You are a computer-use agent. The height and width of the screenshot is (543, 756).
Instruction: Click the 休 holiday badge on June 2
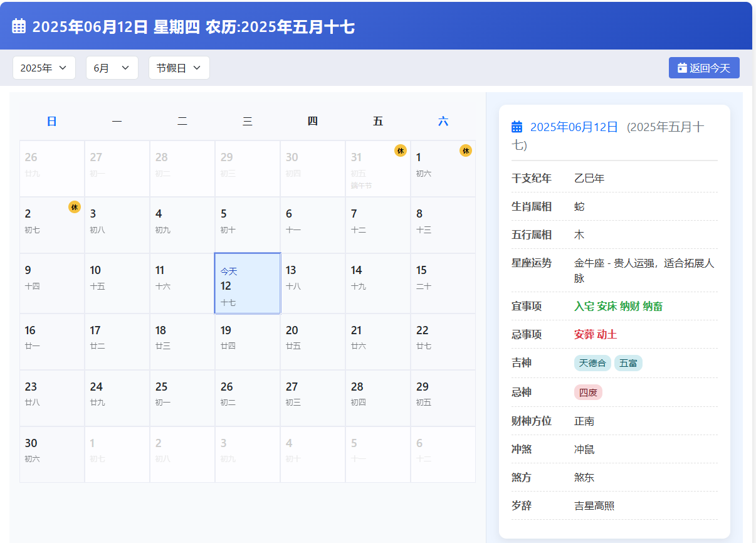75,207
